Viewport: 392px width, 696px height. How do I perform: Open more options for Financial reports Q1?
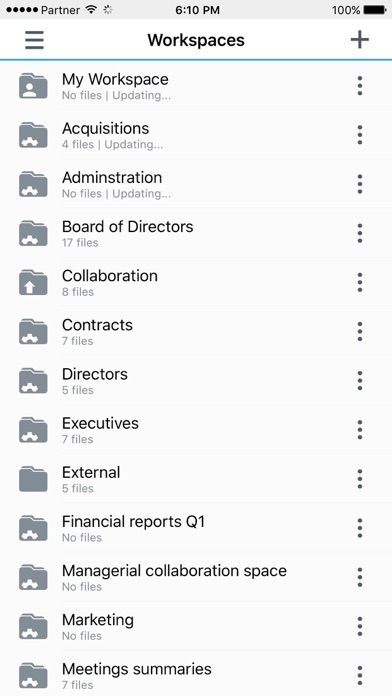(x=360, y=528)
